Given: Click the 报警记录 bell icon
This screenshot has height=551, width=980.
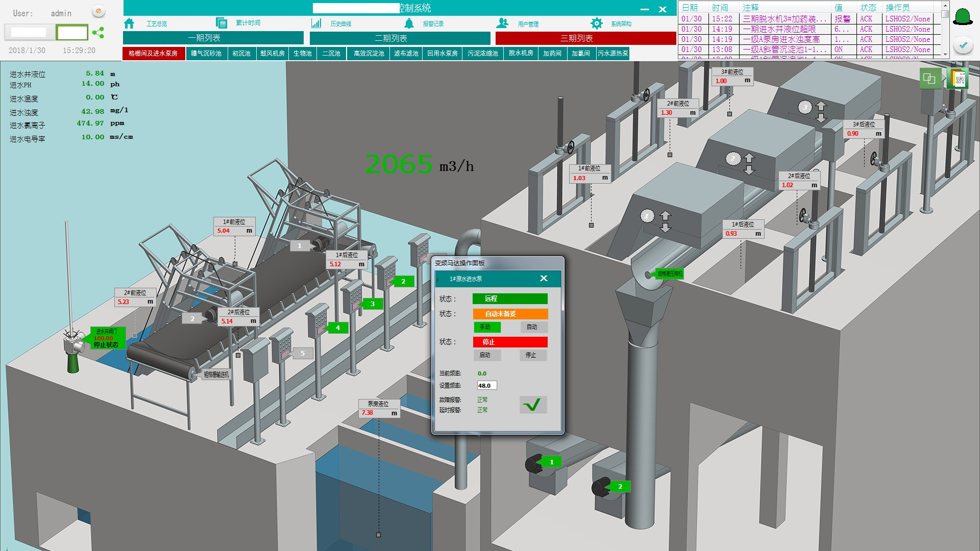Looking at the screenshot, I should (x=409, y=23).
